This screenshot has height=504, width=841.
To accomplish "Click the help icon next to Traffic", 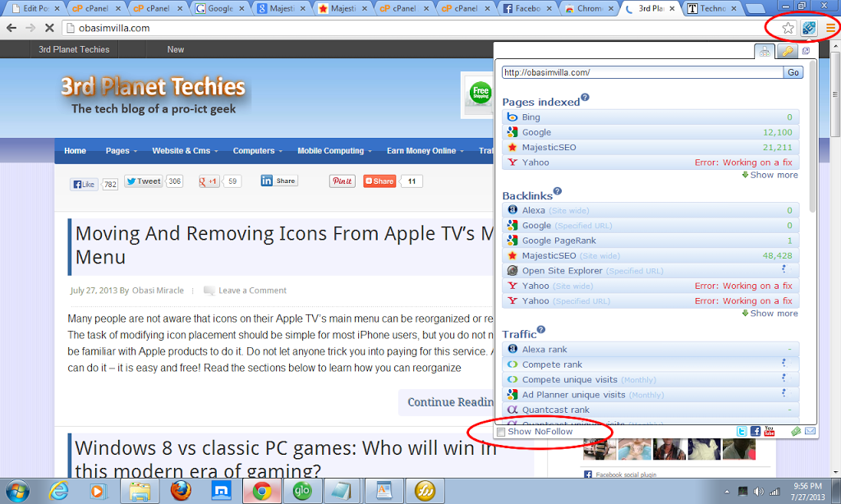I will point(540,330).
